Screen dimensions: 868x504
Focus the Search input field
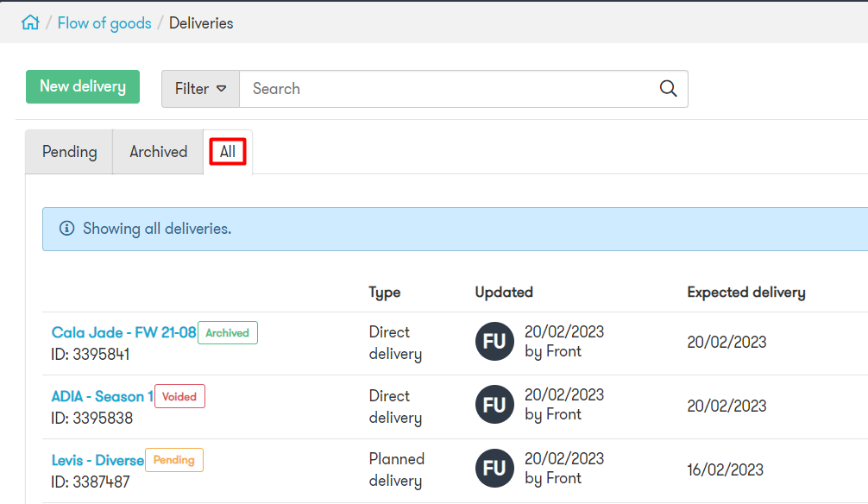pos(449,89)
